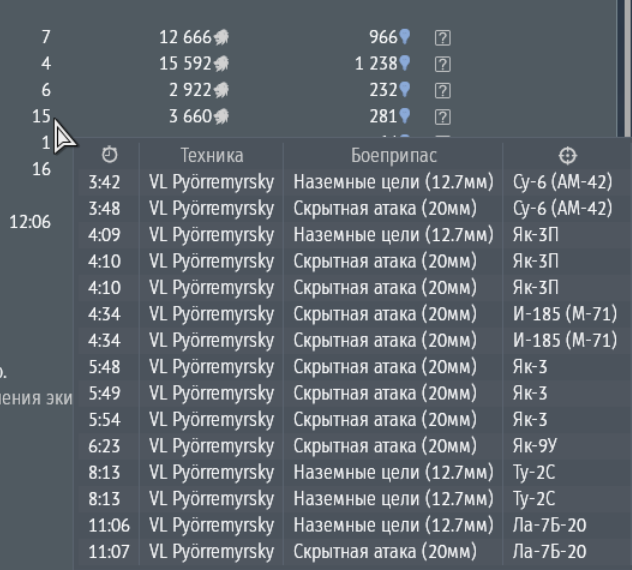Click VL Pyörremyrsky in the 3:42 row

point(211,183)
